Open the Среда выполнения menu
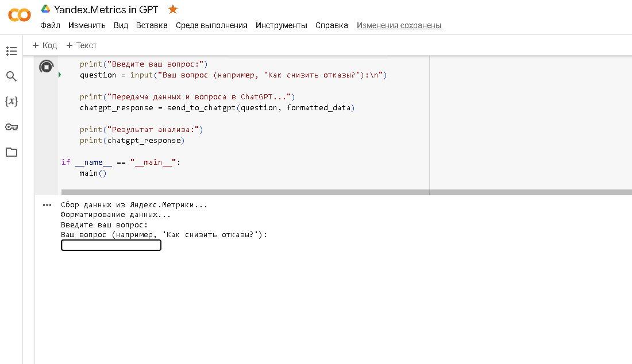Viewport: 632px width, 364px height. click(x=211, y=25)
